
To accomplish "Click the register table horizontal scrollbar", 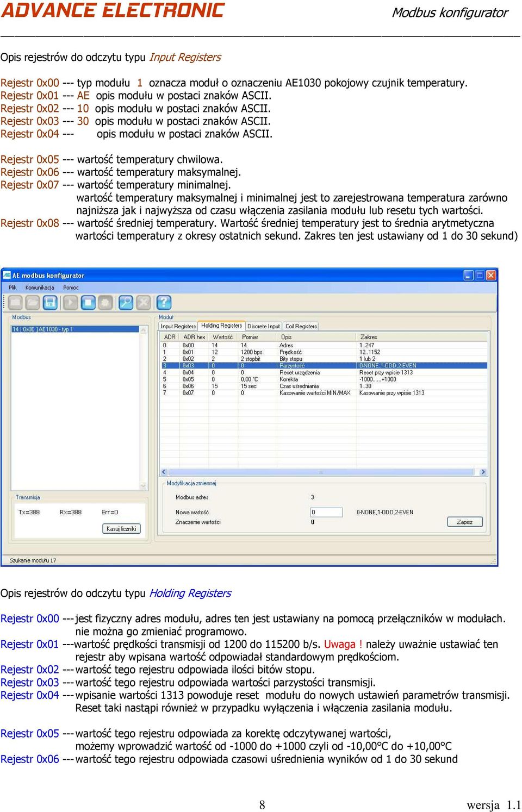I will 324,472.
